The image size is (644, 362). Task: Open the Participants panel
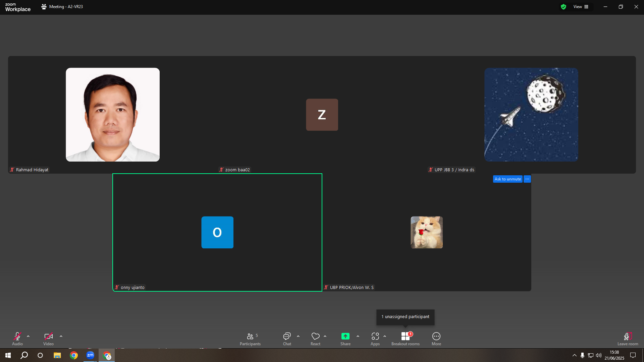pyautogui.click(x=250, y=339)
